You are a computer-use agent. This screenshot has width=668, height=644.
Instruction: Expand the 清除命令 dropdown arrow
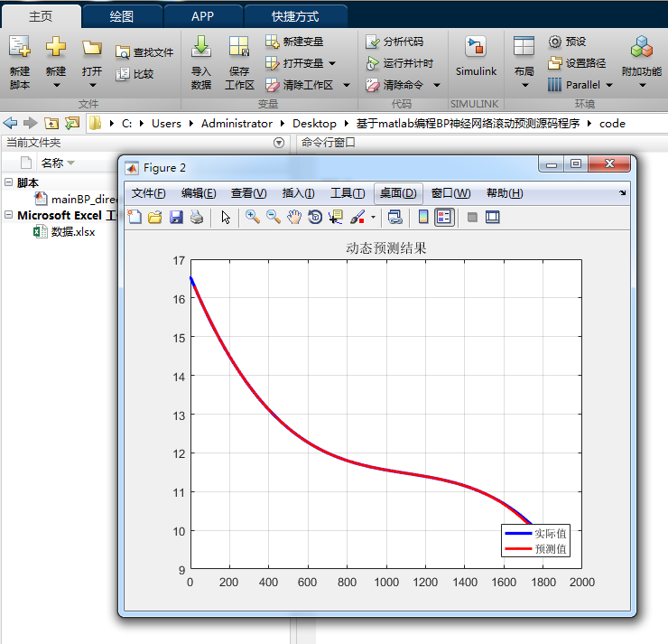[x=437, y=85]
